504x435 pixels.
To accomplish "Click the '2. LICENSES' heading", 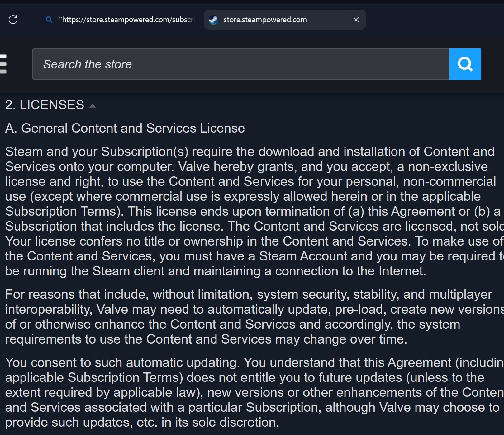I will (x=45, y=105).
